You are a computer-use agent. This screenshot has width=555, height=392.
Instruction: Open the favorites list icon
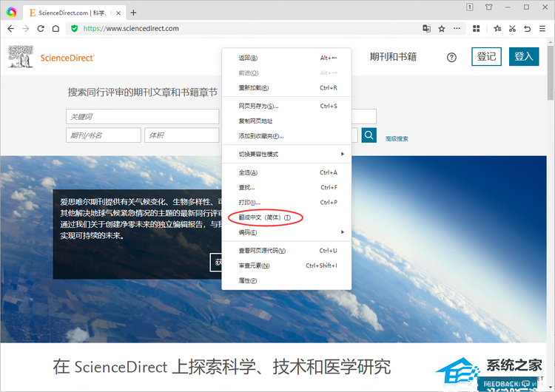click(497, 29)
